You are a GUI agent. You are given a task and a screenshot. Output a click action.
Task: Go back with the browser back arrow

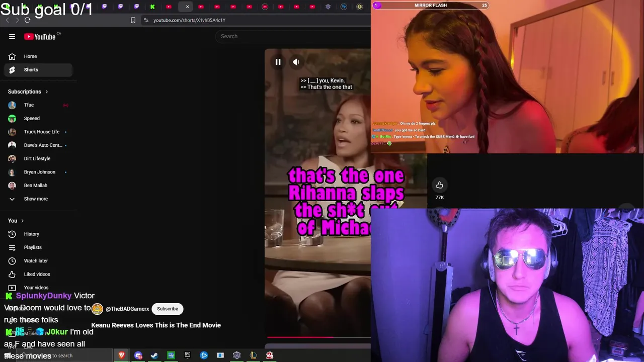7,20
